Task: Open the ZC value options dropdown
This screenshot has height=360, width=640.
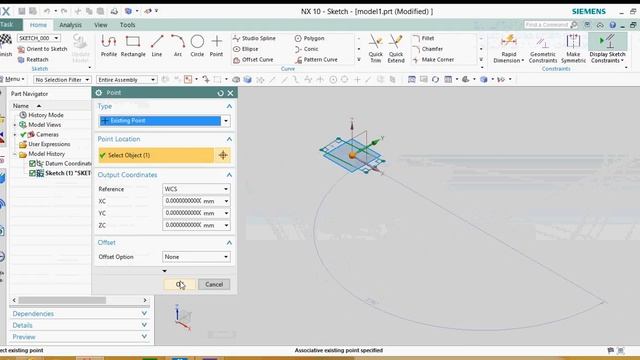Action: tap(226, 225)
